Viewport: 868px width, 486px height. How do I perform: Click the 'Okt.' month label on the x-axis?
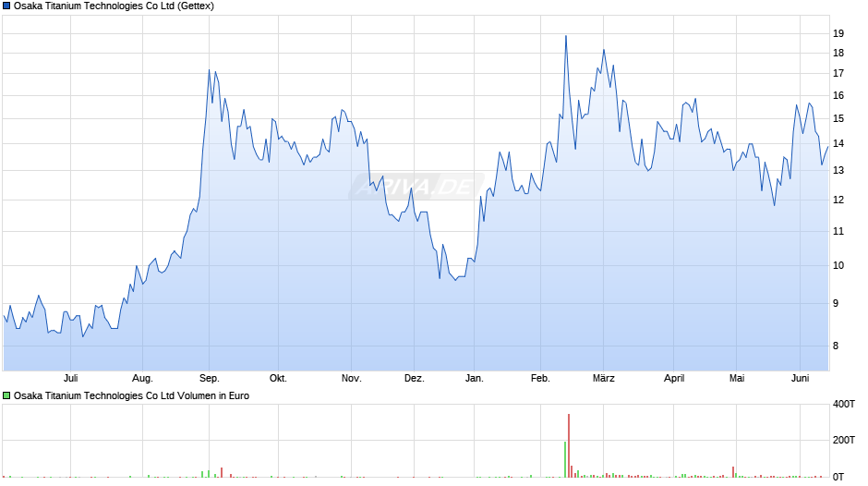click(x=278, y=378)
